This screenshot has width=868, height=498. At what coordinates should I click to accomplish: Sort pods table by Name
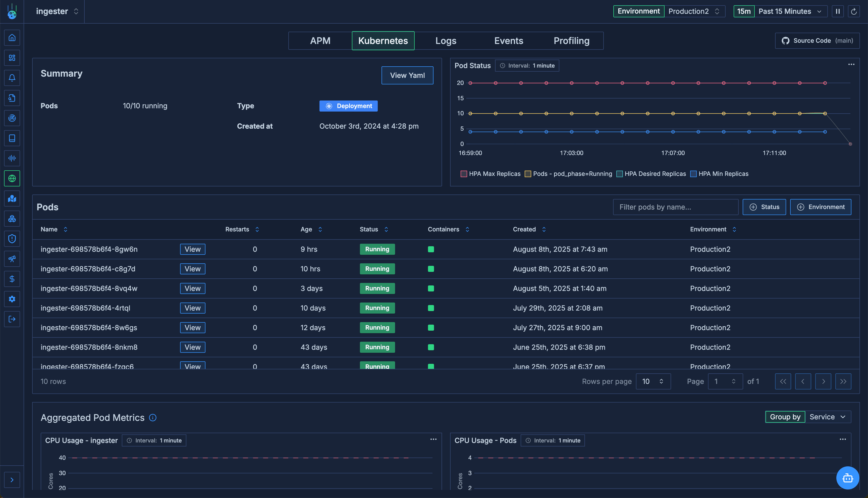54,229
